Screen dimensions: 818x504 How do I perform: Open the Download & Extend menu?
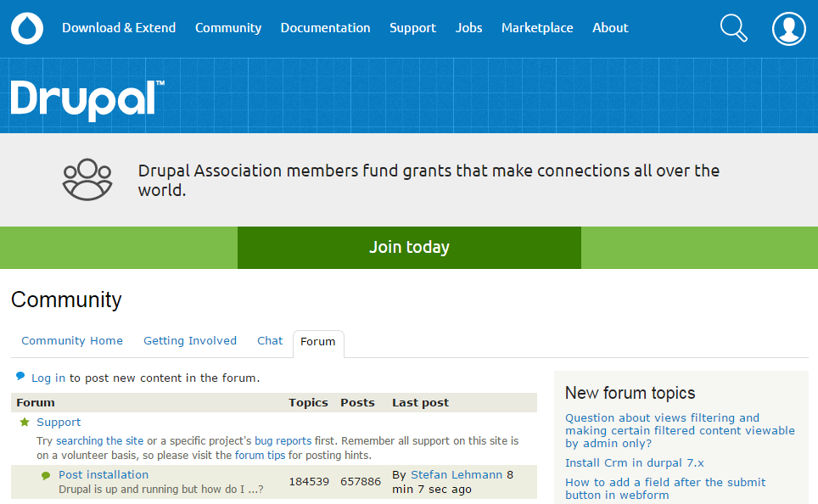[119, 28]
